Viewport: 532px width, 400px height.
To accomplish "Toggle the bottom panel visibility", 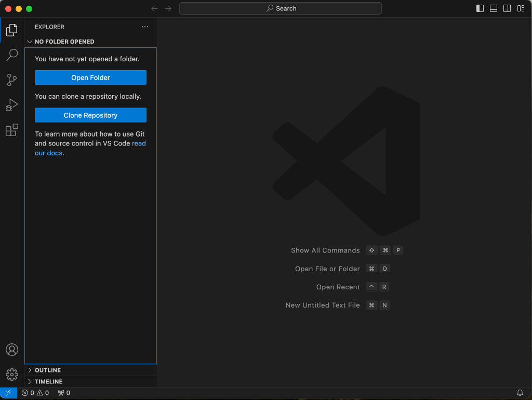I will (x=494, y=8).
